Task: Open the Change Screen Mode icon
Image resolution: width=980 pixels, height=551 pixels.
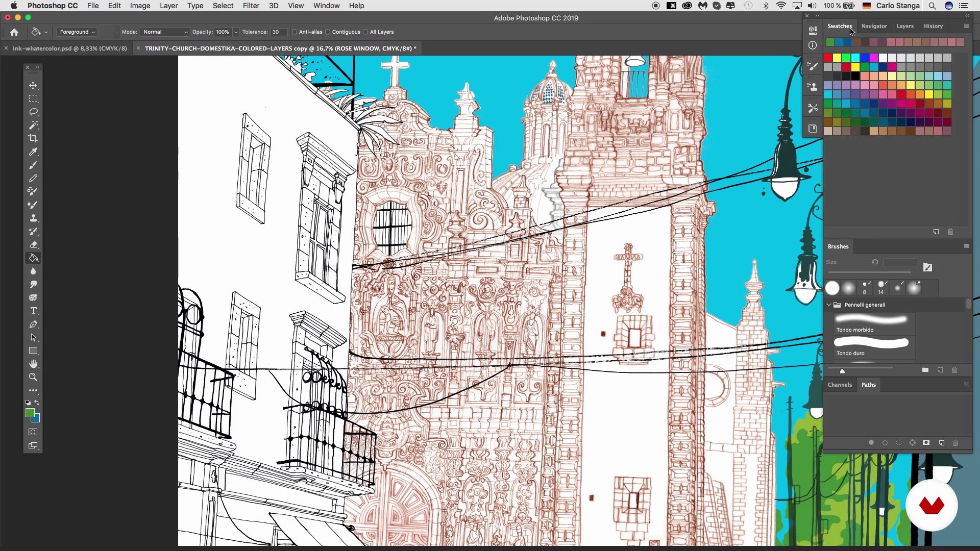Action: [x=33, y=445]
